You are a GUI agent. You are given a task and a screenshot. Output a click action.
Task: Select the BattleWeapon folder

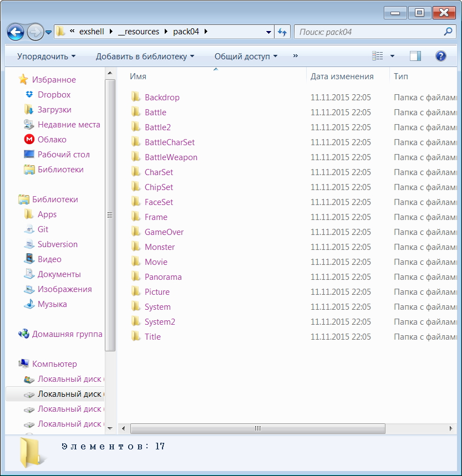(171, 157)
